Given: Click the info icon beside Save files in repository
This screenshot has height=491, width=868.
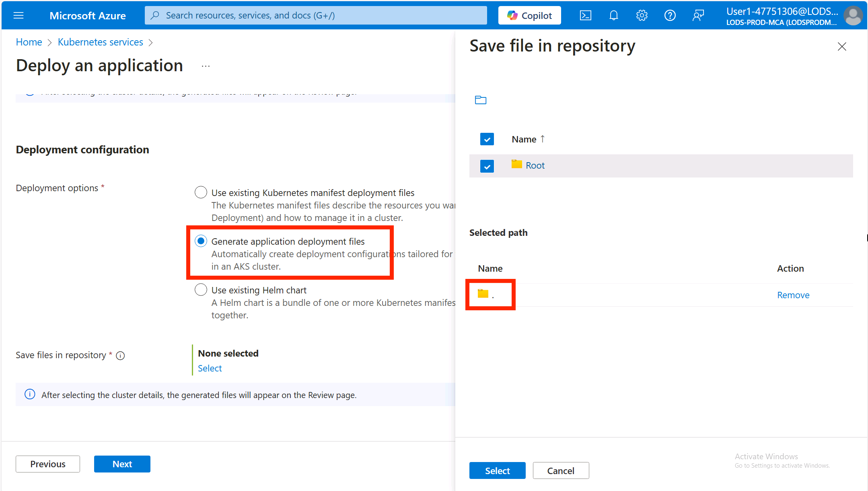Looking at the screenshot, I should (120, 355).
